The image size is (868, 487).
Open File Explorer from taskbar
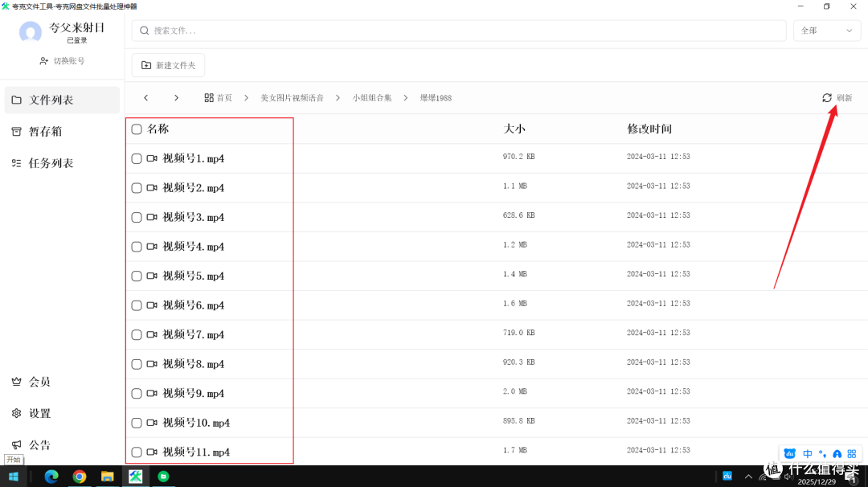(108, 477)
